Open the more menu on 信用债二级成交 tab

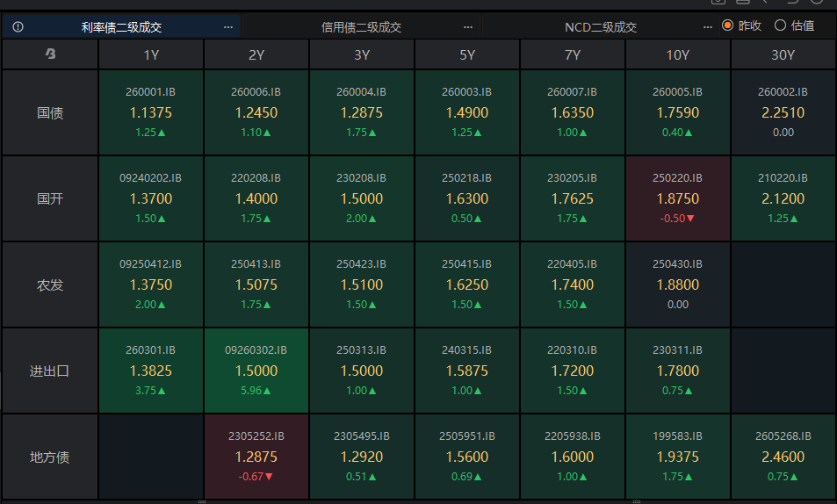click(x=468, y=26)
